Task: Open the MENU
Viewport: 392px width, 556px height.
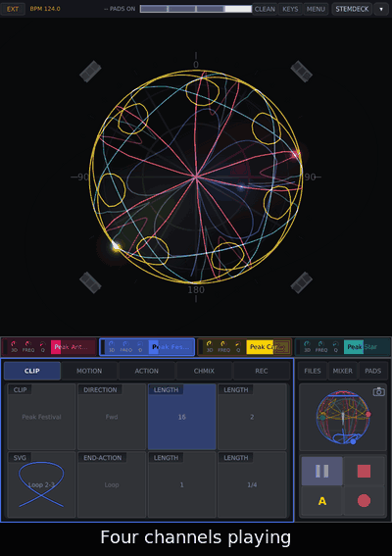Action: 316,9
